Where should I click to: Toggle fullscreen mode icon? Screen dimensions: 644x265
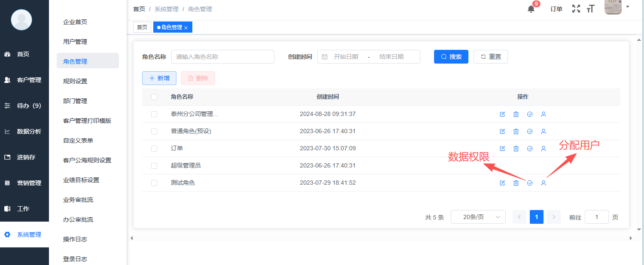tap(576, 9)
